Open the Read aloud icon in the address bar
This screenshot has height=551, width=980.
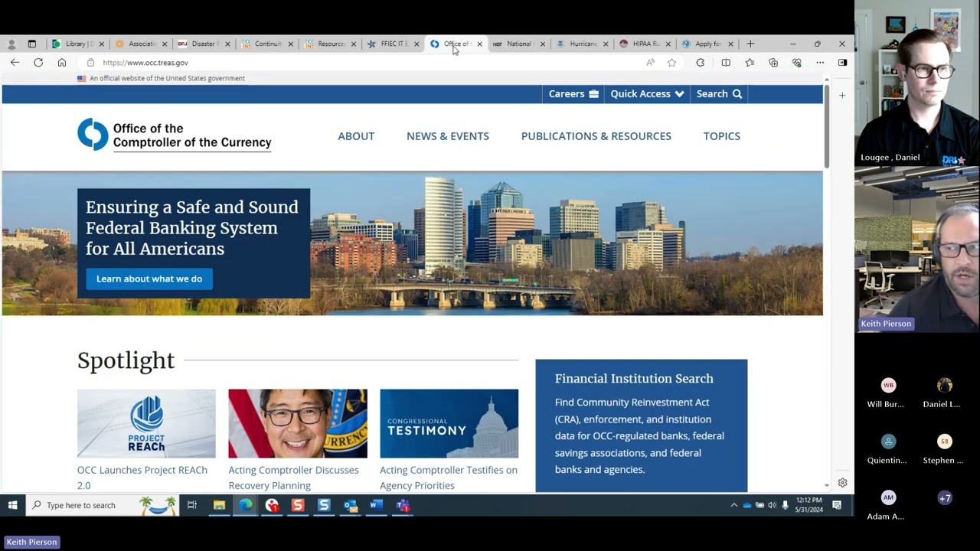coord(650,63)
